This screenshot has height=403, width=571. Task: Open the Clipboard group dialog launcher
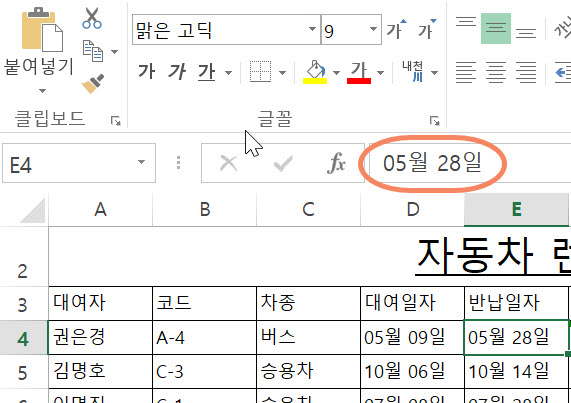click(x=116, y=120)
